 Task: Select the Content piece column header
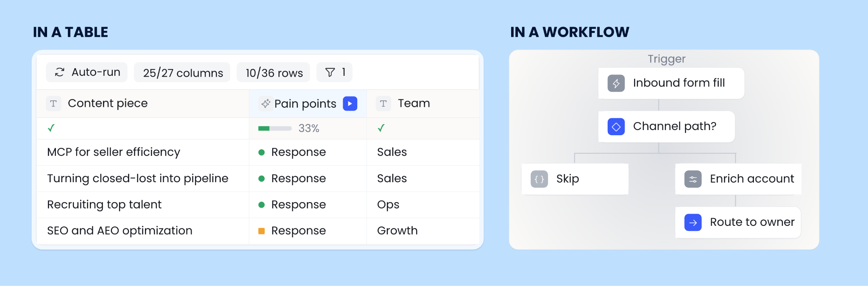point(143,103)
